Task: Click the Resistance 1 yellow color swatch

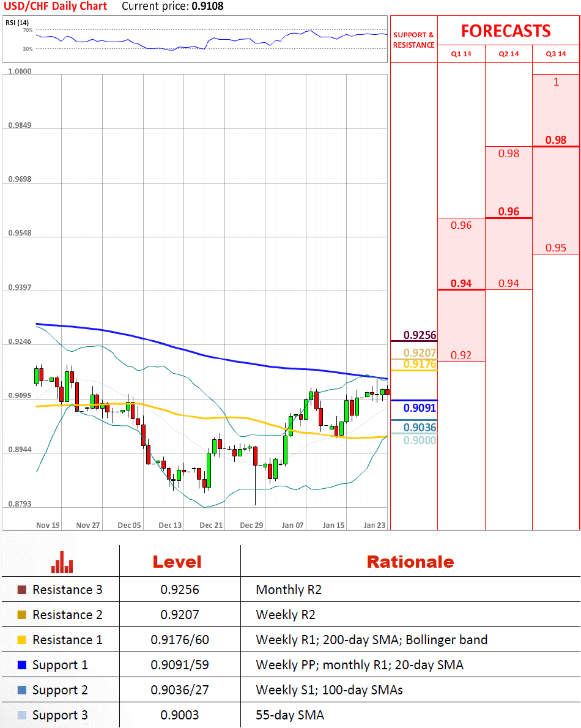Action: (x=22, y=640)
